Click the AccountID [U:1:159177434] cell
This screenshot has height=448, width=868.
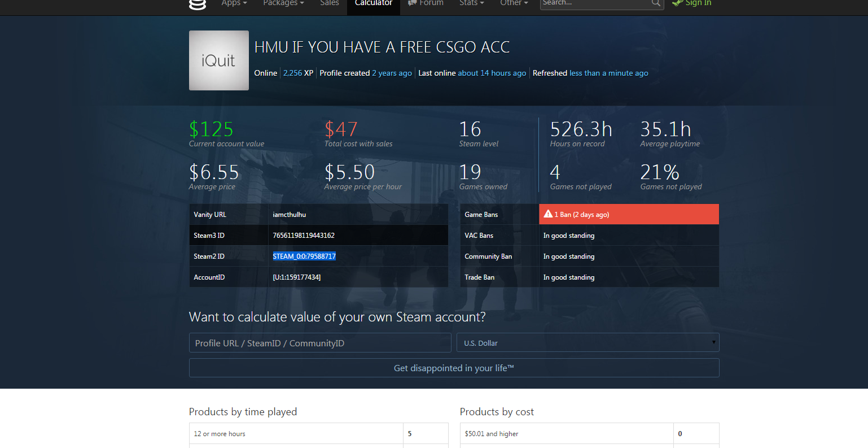[358, 277]
